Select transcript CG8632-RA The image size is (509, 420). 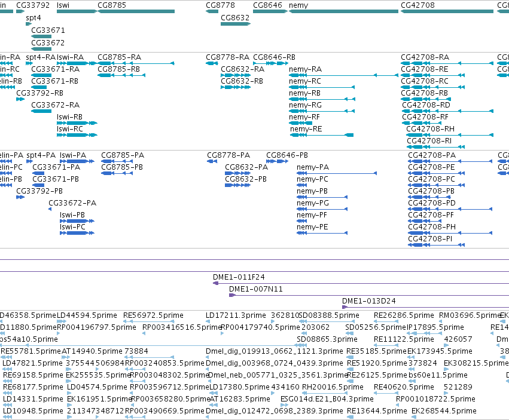[236, 75]
